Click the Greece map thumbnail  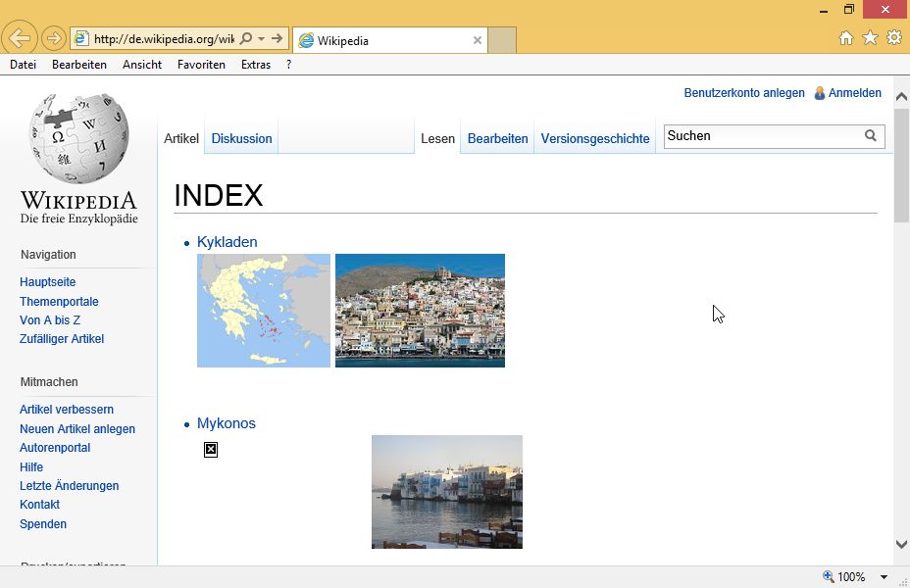(x=264, y=311)
